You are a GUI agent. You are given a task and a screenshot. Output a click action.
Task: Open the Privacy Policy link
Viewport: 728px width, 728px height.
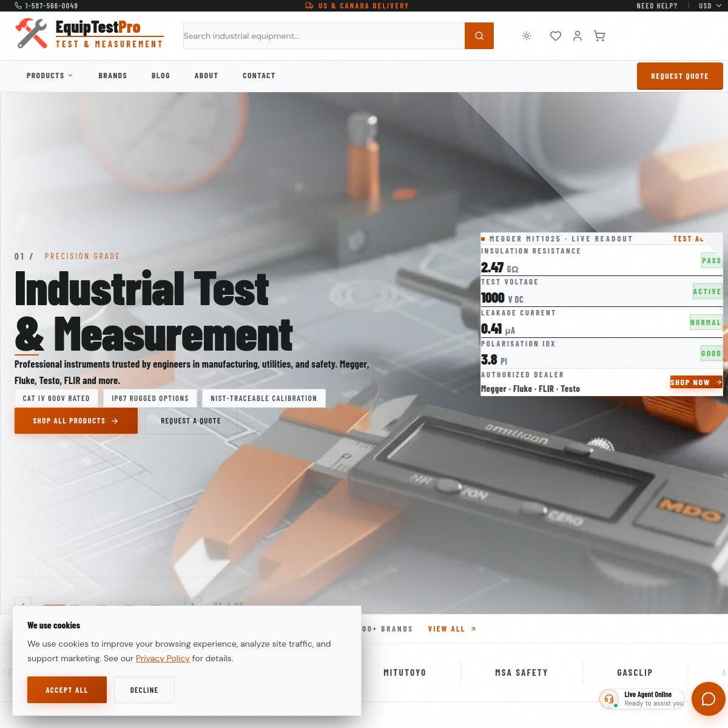[163, 658]
